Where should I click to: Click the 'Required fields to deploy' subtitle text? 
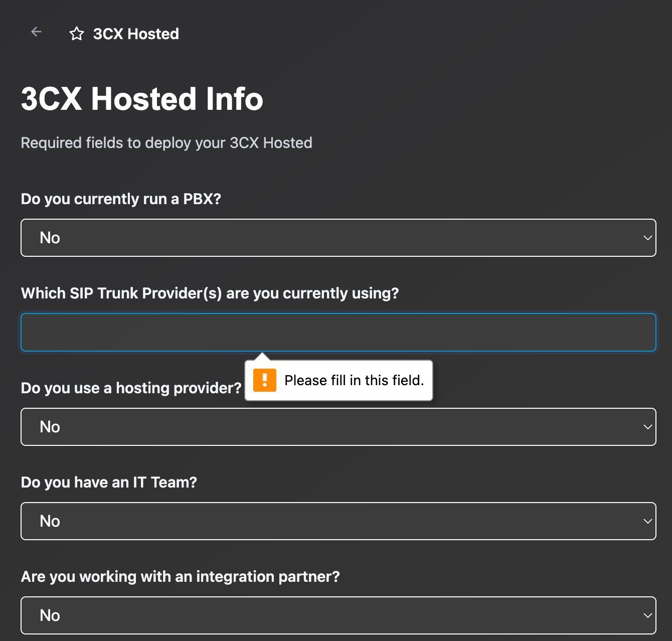click(166, 143)
